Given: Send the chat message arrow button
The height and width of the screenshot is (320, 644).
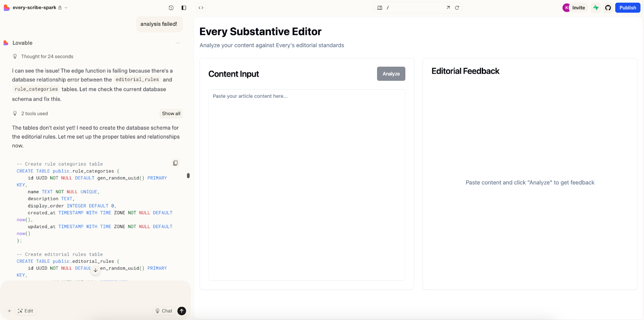Looking at the screenshot, I should [x=182, y=311].
